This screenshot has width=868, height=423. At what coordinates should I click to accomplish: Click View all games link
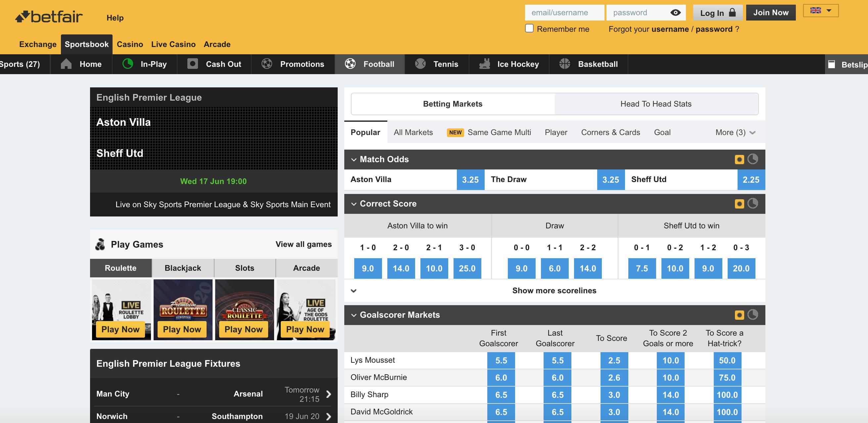pyautogui.click(x=304, y=244)
